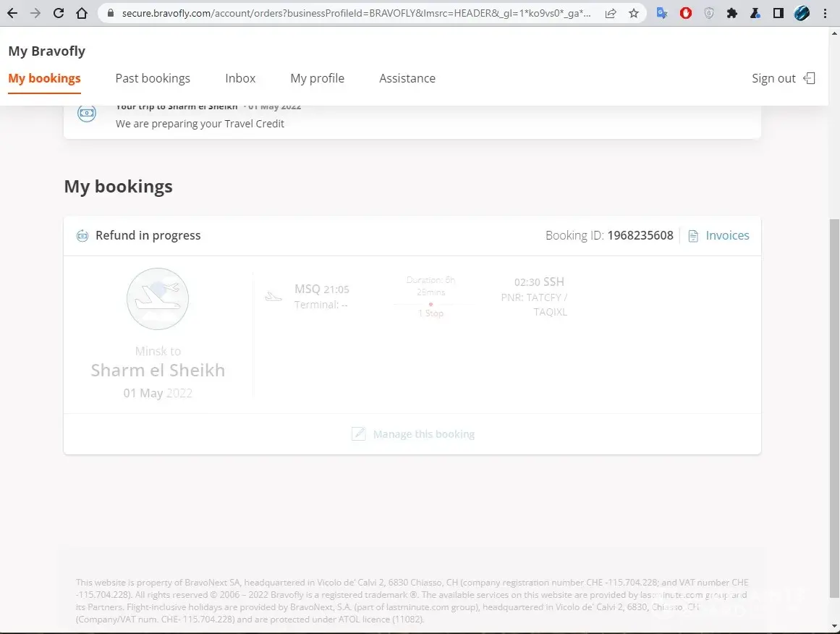Click the padlock site security icon
Image resolution: width=840 pixels, height=634 pixels.
coord(111,14)
